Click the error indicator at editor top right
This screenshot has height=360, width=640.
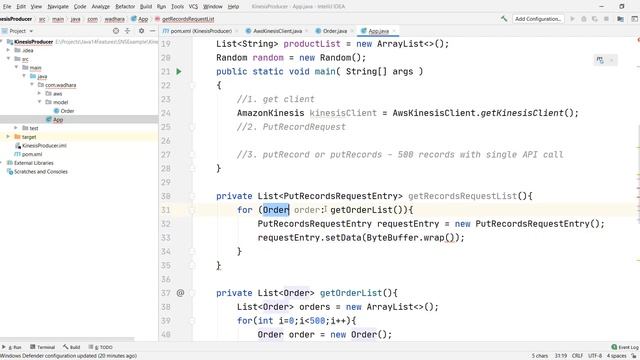point(638,40)
